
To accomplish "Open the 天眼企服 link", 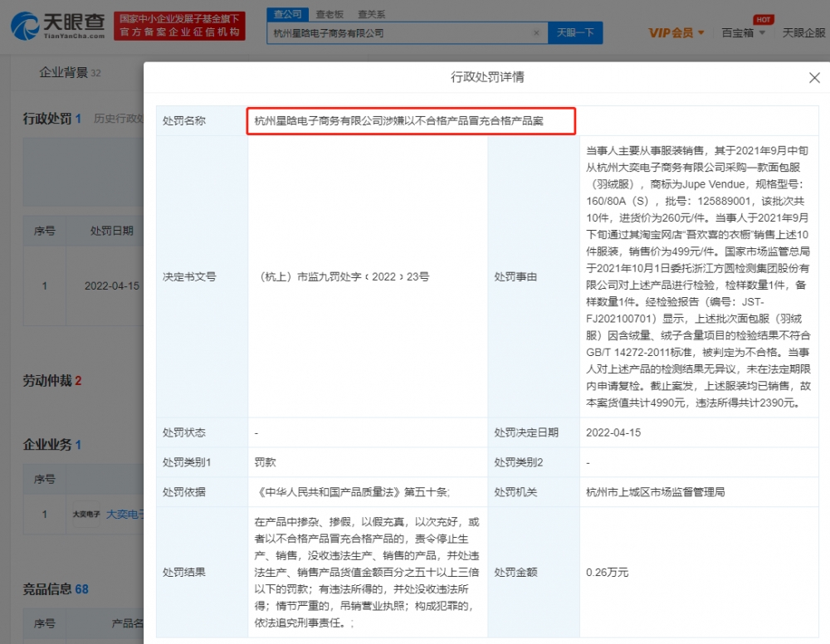I will coord(803,32).
